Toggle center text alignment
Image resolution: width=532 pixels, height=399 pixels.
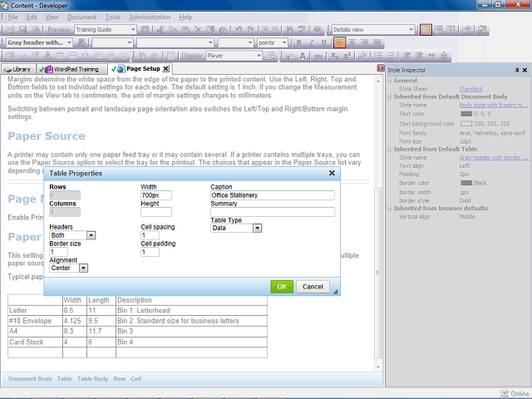pos(352,42)
